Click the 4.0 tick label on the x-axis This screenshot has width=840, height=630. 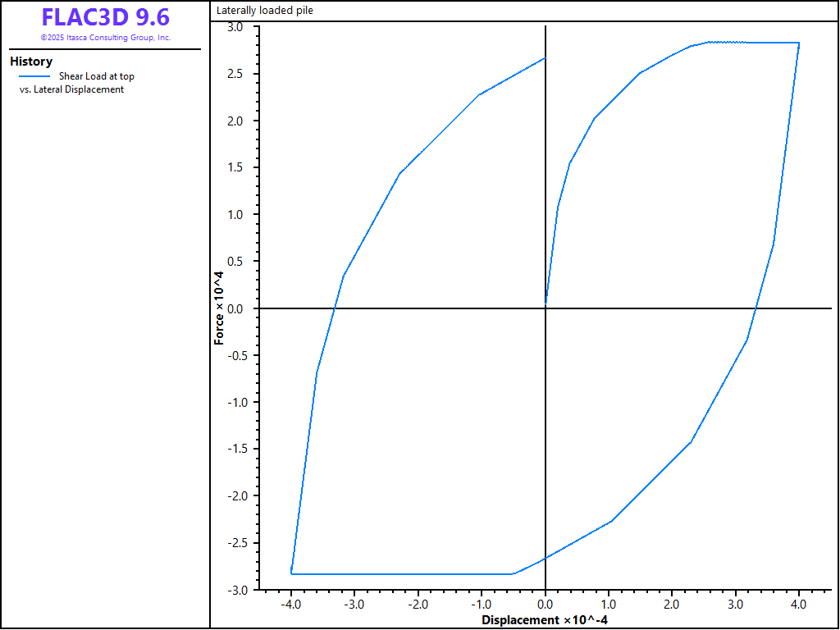click(x=798, y=604)
